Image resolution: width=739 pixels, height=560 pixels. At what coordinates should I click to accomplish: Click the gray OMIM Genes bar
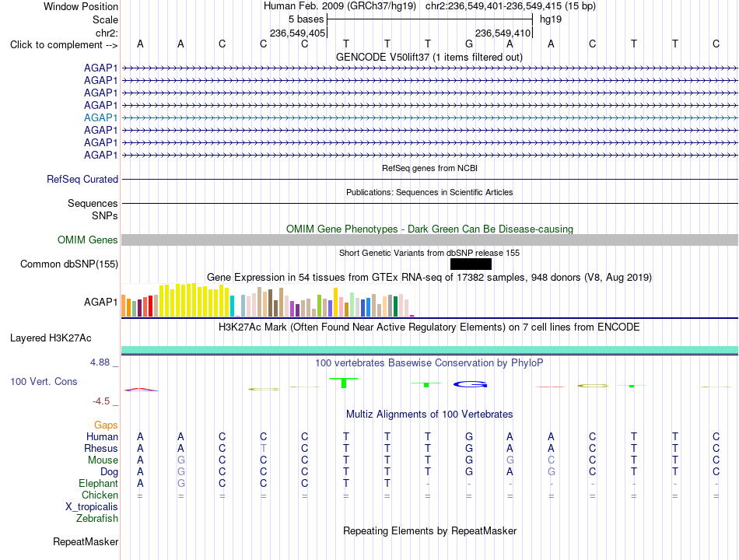pos(429,240)
